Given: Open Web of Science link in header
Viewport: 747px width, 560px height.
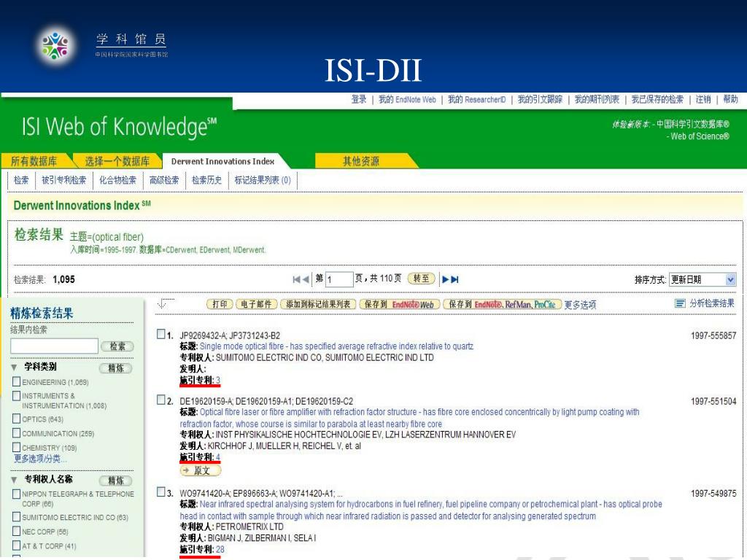Looking at the screenshot, I should coord(700,136).
